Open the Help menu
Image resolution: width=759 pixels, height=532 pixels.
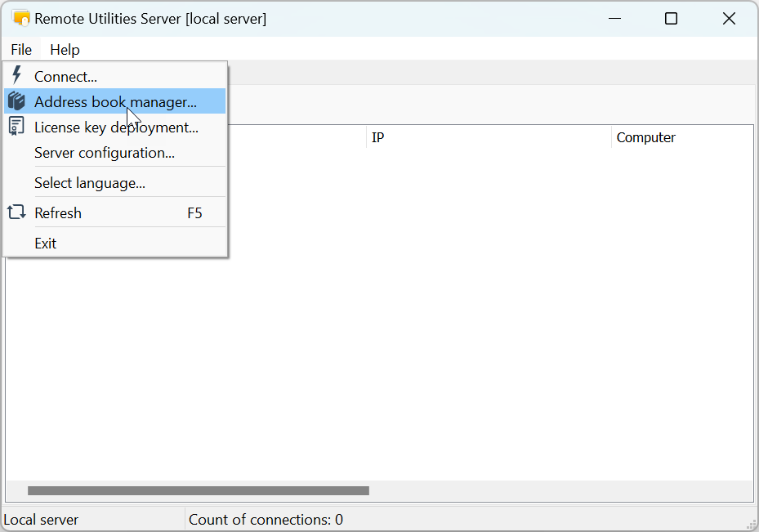coord(65,50)
